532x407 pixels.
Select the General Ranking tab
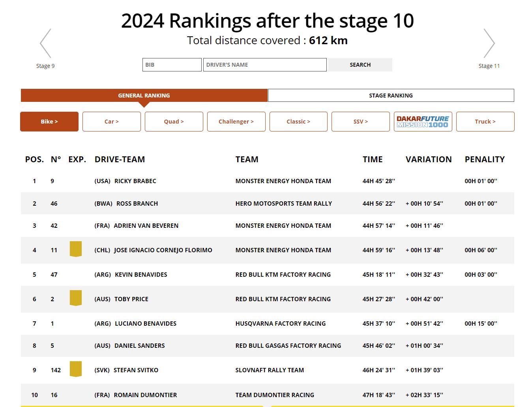[x=144, y=96]
